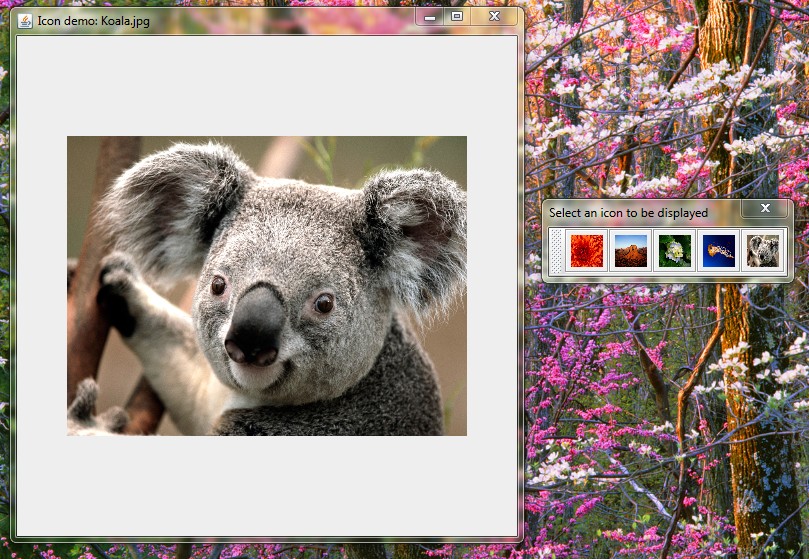Close the Icon demo window
Viewport: 809px width, 559px height.
494,17
